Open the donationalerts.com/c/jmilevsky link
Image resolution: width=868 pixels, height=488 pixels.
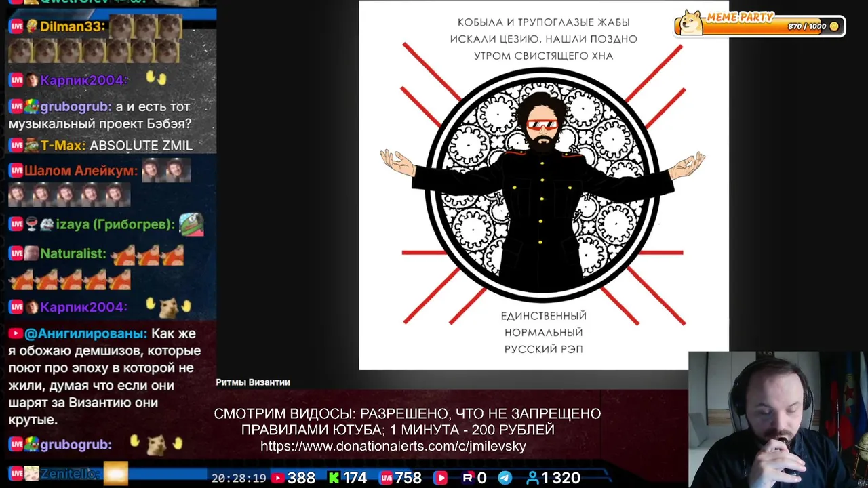(393, 446)
